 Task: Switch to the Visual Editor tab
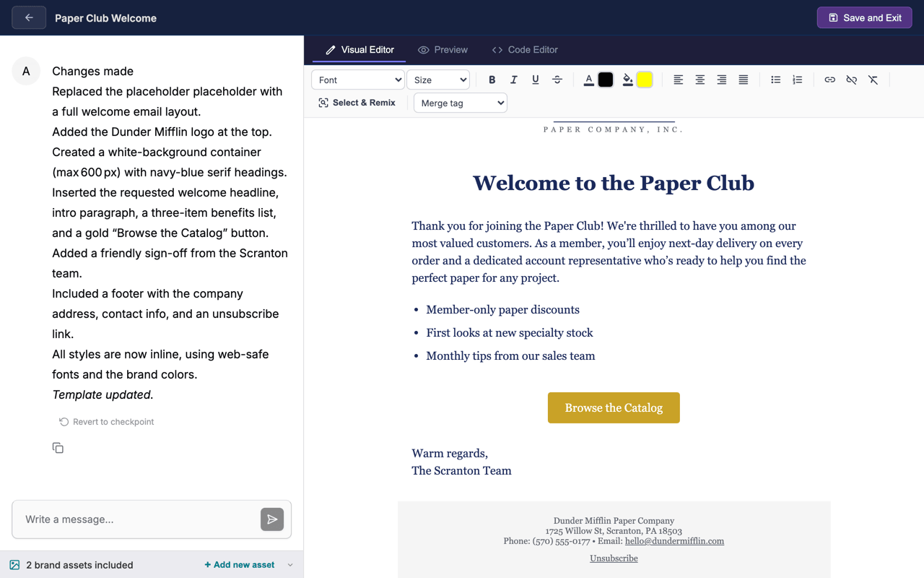coord(359,50)
